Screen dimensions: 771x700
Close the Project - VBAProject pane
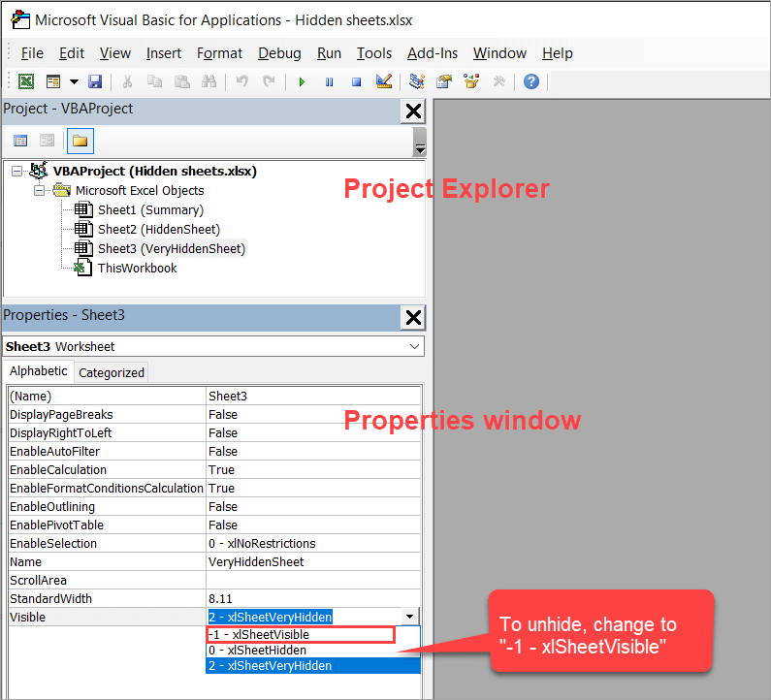413,111
